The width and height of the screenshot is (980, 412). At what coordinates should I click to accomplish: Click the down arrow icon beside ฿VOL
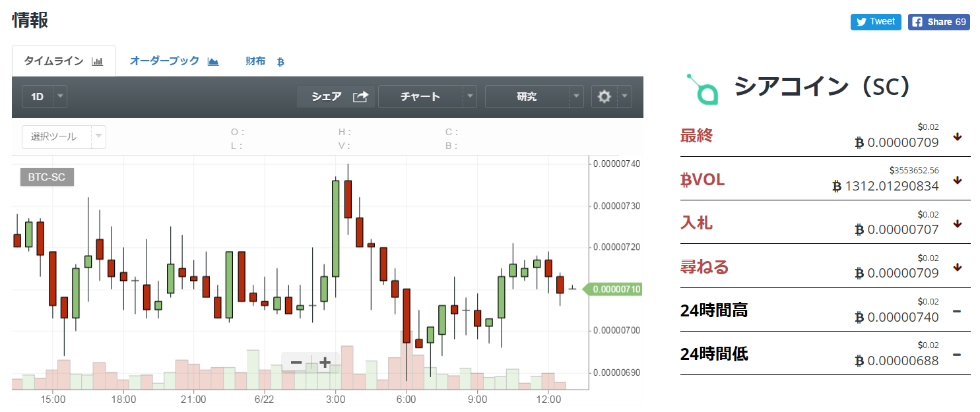click(958, 181)
